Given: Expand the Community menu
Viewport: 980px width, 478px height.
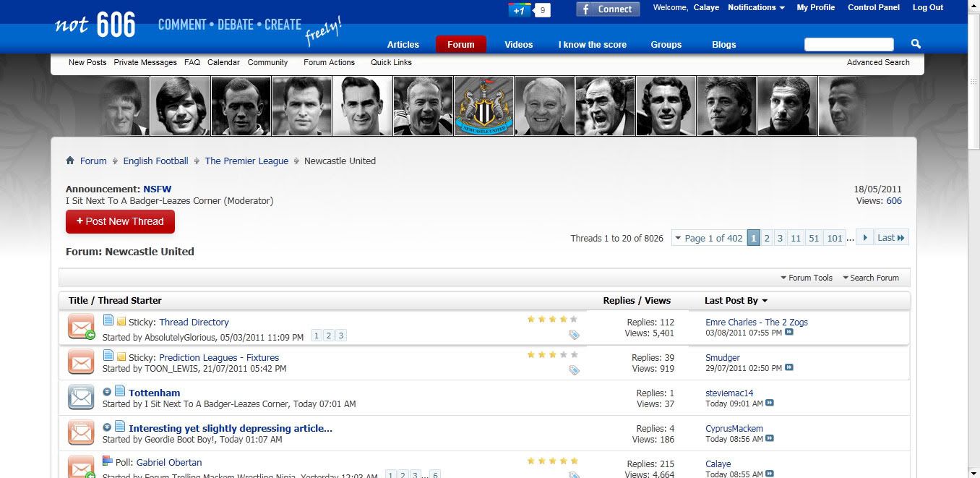Looking at the screenshot, I should click(x=267, y=62).
